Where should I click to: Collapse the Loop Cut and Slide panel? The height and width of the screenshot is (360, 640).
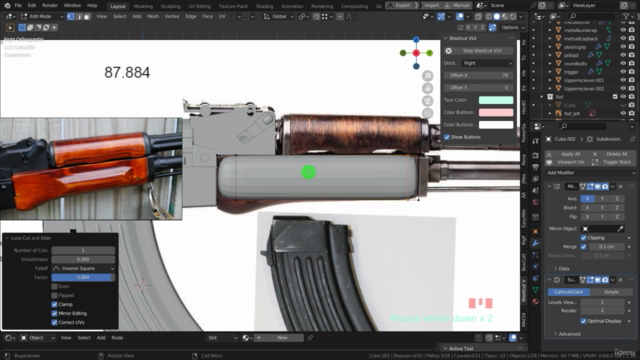click(7, 238)
